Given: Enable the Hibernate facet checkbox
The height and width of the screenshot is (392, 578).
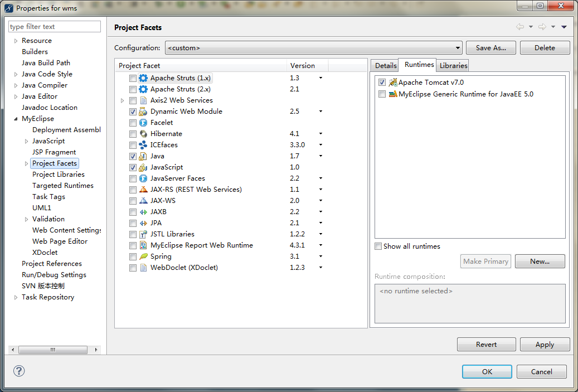Looking at the screenshot, I should (133, 134).
